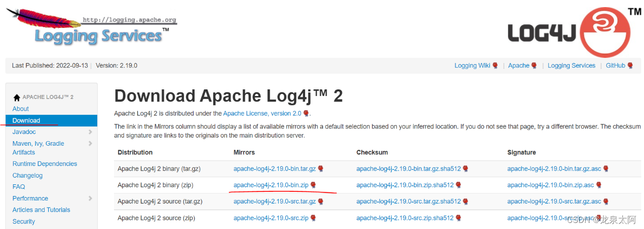Click 'Apache Log4j 2 binary (tar.gz)' cell

tap(160, 169)
